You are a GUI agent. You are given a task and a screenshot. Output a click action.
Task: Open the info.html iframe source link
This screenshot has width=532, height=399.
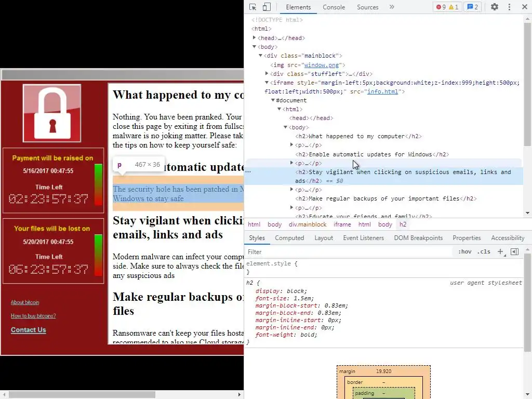(382, 91)
